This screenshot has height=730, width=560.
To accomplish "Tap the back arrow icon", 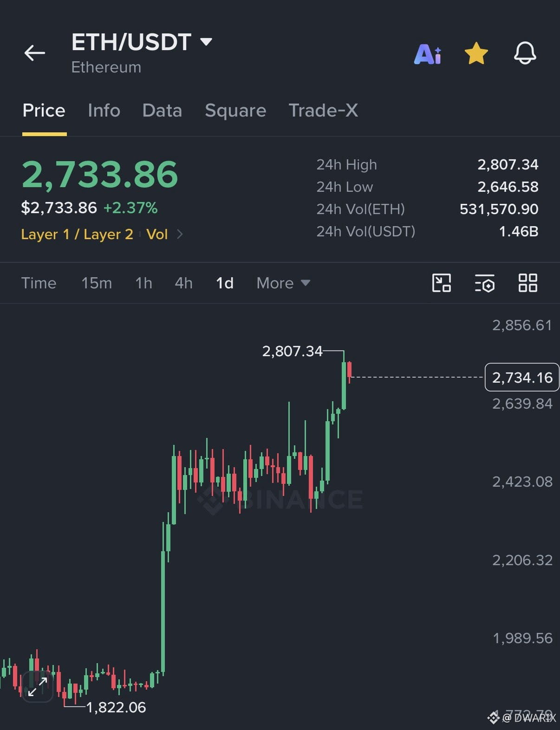I will pos(35,53).
